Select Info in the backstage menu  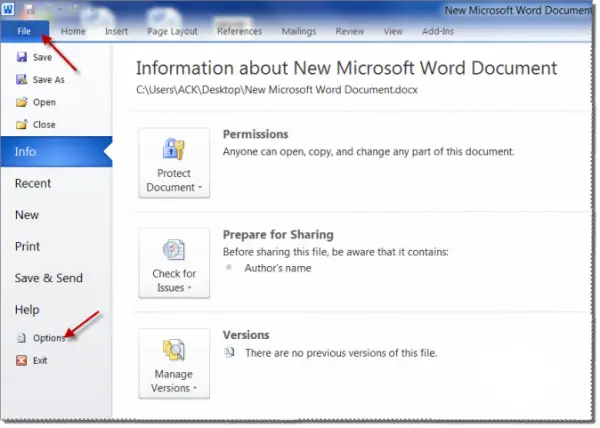click(56, 151)
